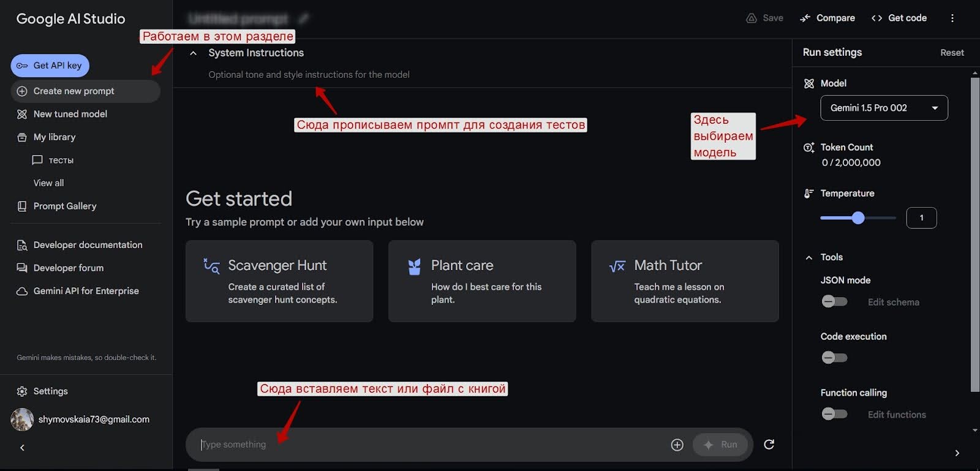Click the My library icon
Viewport: 980px width, 471px height.
(22, 137)
